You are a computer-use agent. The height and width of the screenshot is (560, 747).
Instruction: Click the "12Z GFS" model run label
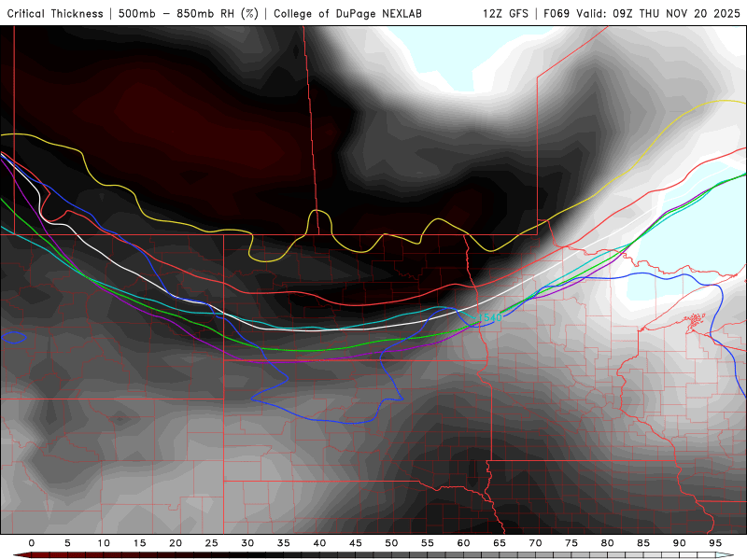pyautogui.click(x=505, y=13)
